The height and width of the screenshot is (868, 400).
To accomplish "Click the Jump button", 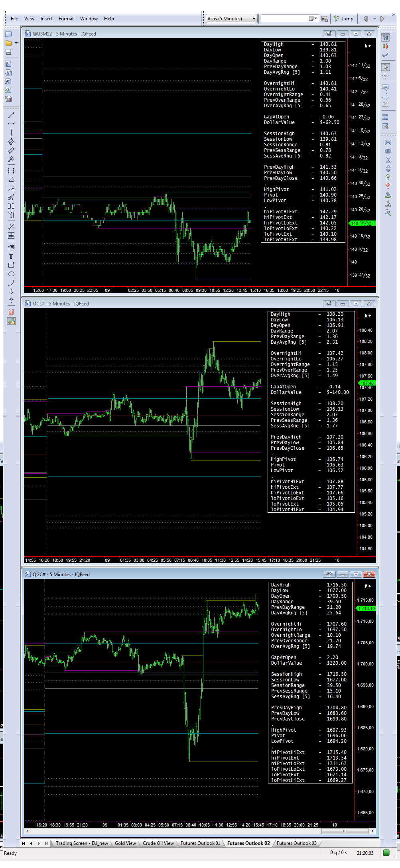I will coord(344,19).
